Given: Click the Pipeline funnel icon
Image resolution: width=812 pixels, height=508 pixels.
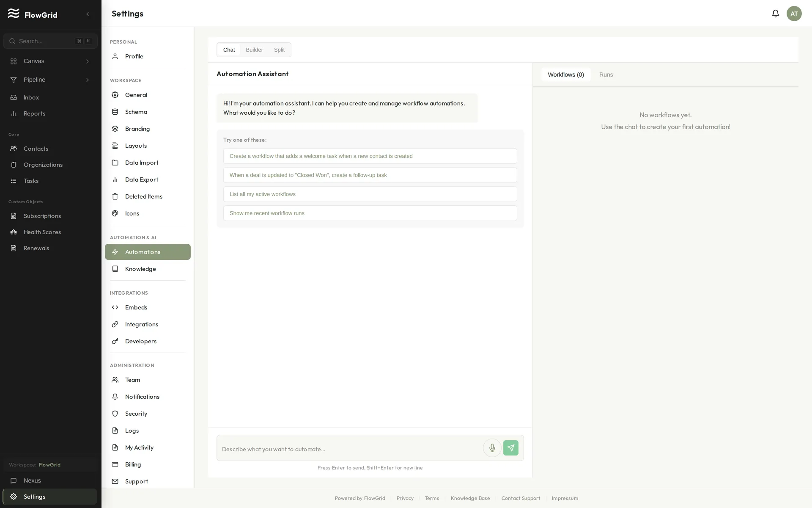Looking at the screenshot, I should [14, 80].
